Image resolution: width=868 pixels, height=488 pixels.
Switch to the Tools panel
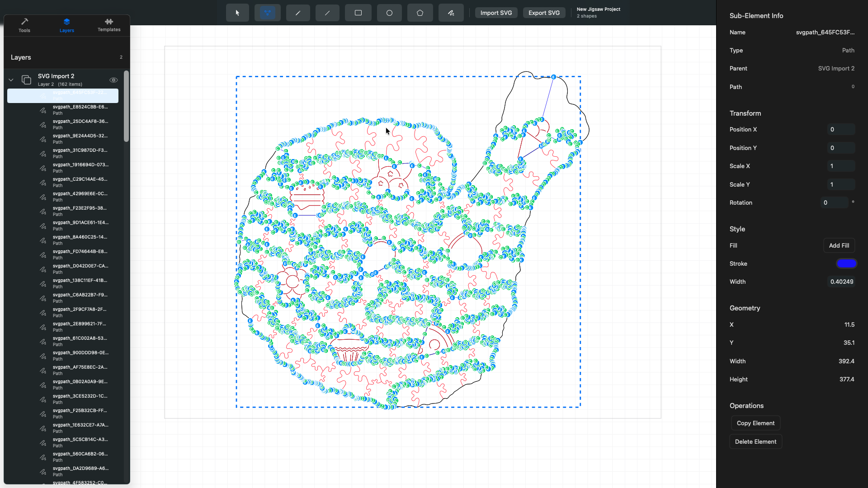(24, 25)
